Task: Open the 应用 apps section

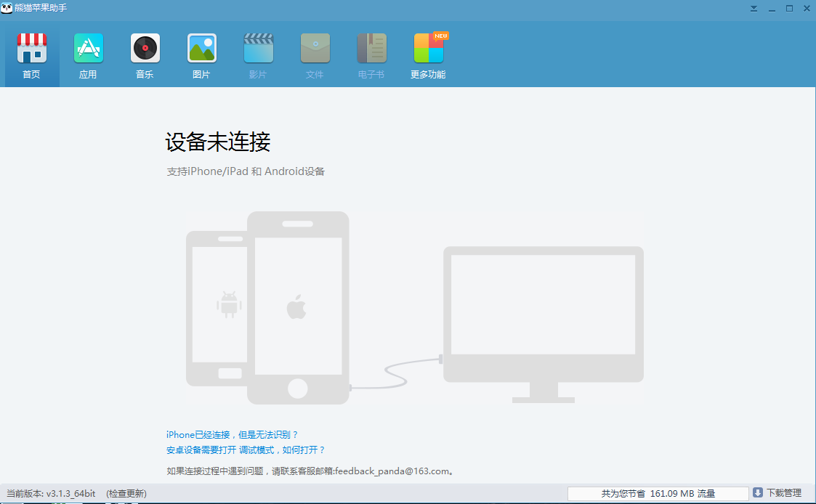Action: pyautogui.click(x=88, y=49)
